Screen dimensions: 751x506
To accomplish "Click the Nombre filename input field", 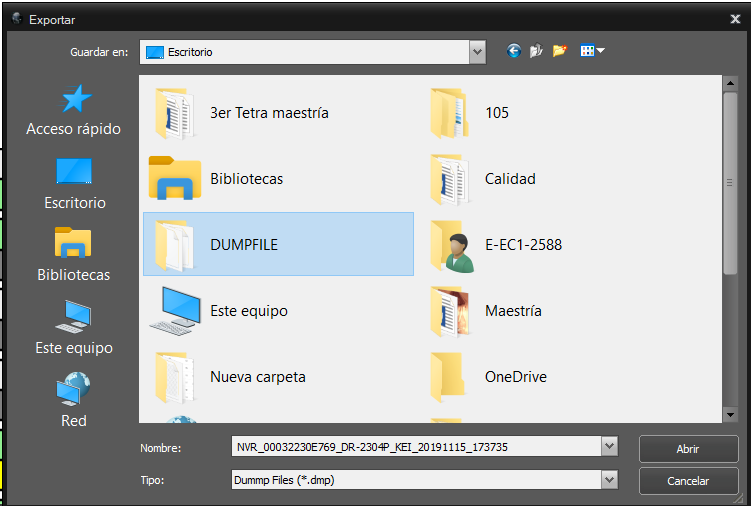I will point(416,447).
